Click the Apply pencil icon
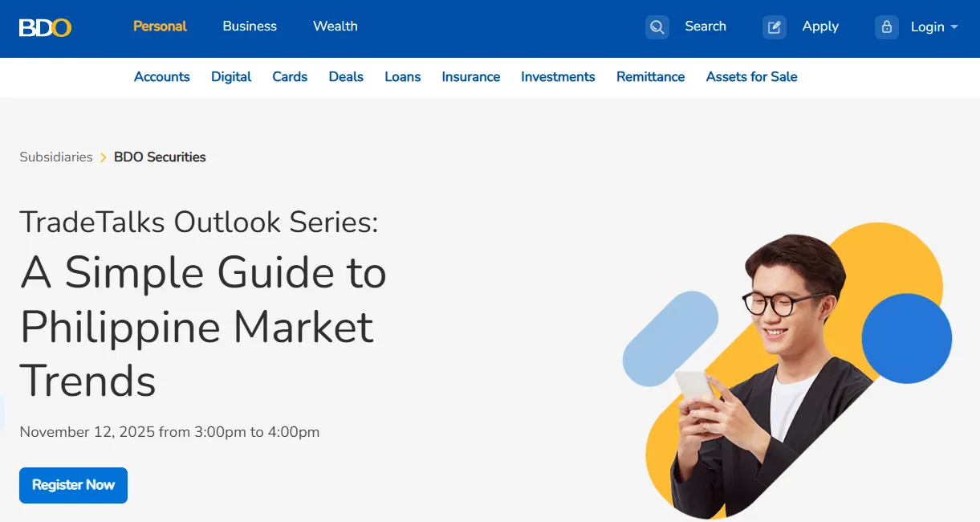Image resolution: width=980 pixels, height=522 pixels. [774, 27]
